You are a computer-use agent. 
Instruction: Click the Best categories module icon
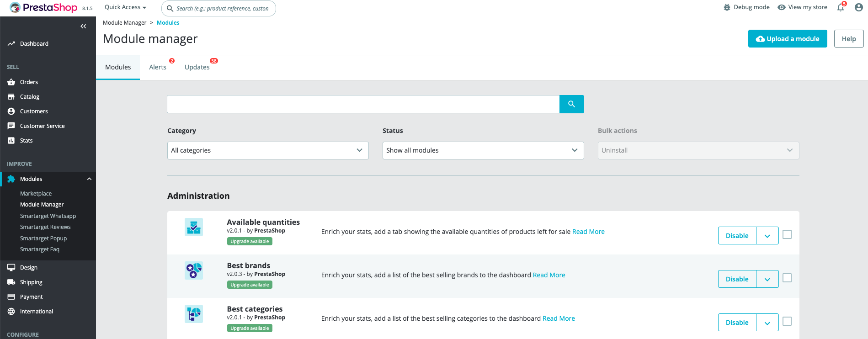pos(194,314)
